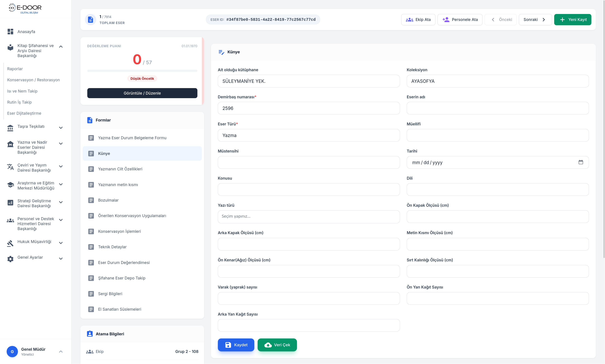Focus the Demirbaş numarası field
Viewport: 605px width, 364px height.
pos(309,108)
